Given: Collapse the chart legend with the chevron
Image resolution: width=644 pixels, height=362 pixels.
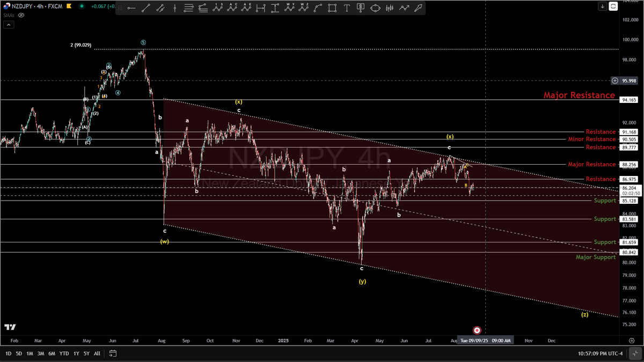Looking at the screenshot, I should (8, 25).
